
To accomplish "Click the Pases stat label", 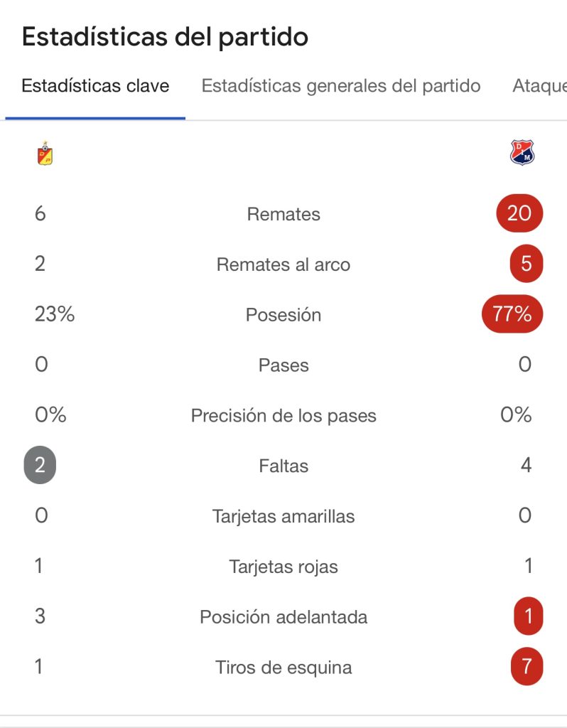I will [283, 365].
